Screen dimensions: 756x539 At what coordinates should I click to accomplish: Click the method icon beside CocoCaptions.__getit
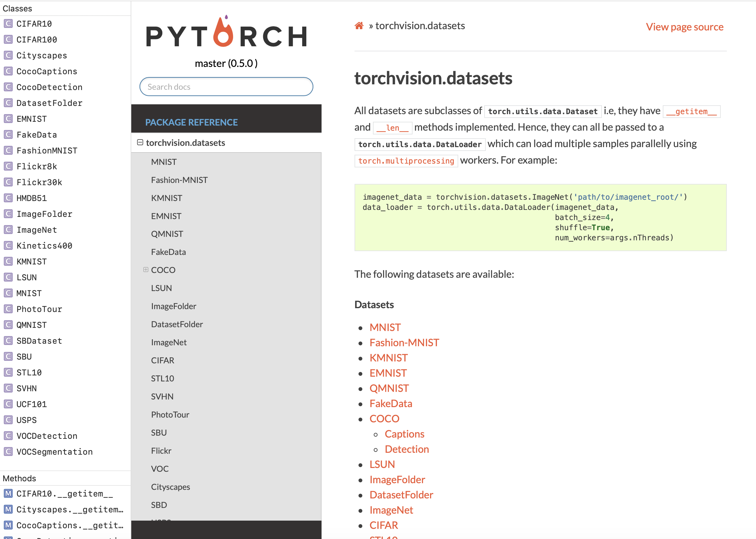(x=8, y=525)
